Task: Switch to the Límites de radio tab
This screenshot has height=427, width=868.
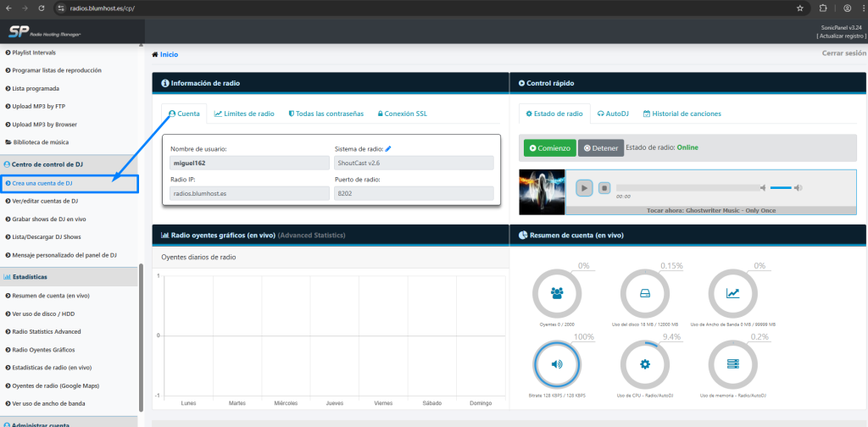Action: click(244, 114)
